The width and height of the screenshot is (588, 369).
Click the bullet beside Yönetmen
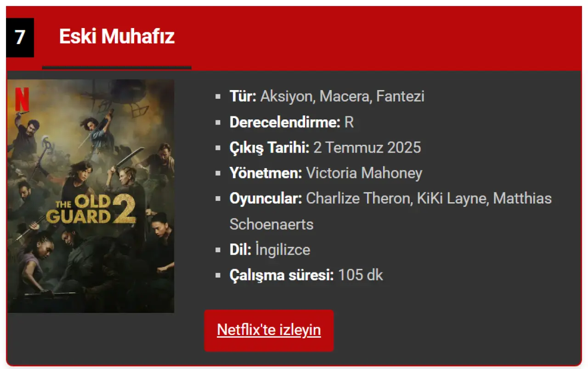point(218,174)
